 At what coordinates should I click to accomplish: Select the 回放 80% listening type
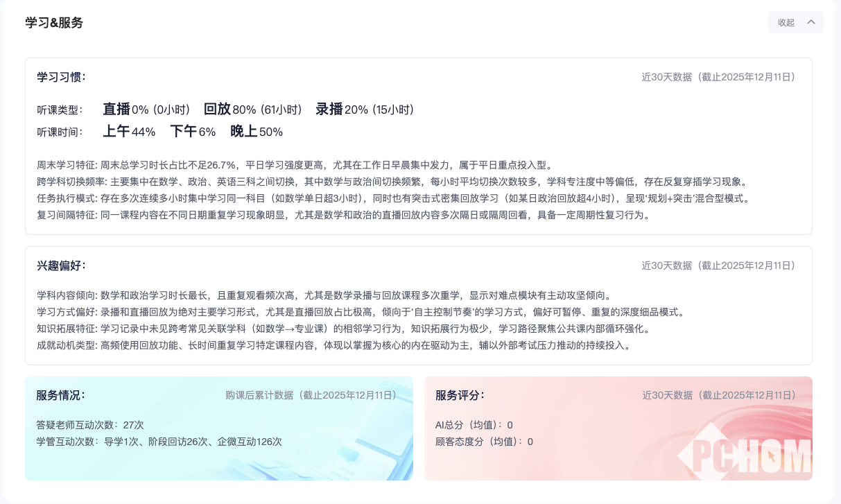point(252,110)
